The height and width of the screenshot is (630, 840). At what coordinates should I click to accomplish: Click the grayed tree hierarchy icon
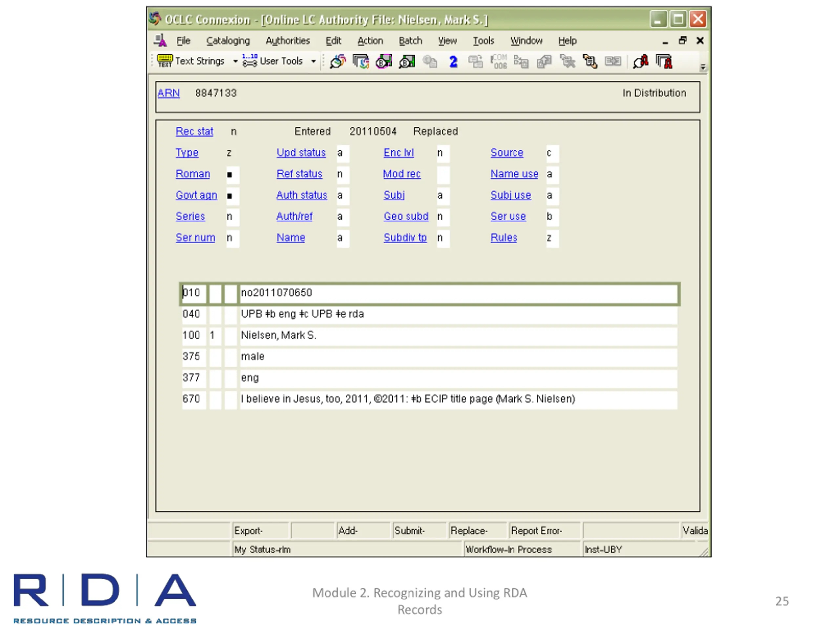(x=521, y=61)
